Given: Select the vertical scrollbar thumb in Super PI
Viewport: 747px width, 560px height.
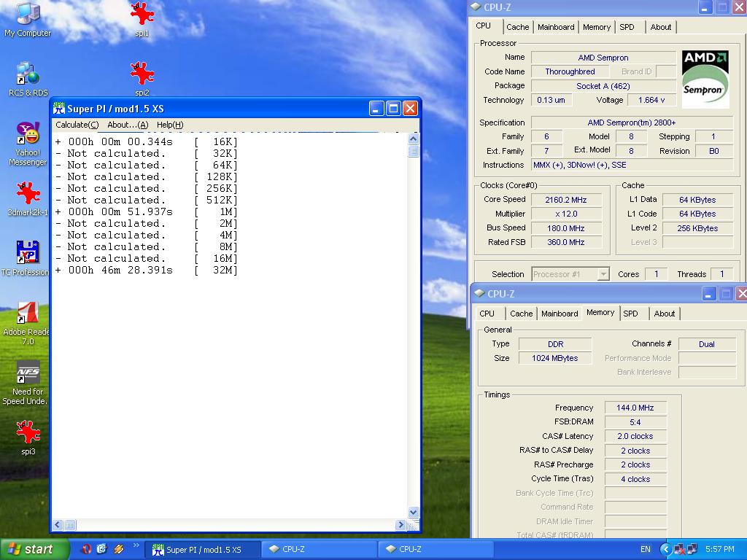Looking at the screenshot, I should [413, 152].
